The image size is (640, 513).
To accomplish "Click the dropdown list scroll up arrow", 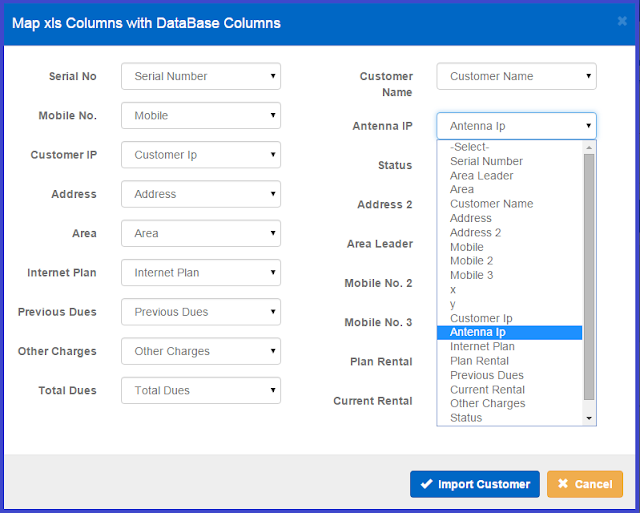I will point(589,147).
